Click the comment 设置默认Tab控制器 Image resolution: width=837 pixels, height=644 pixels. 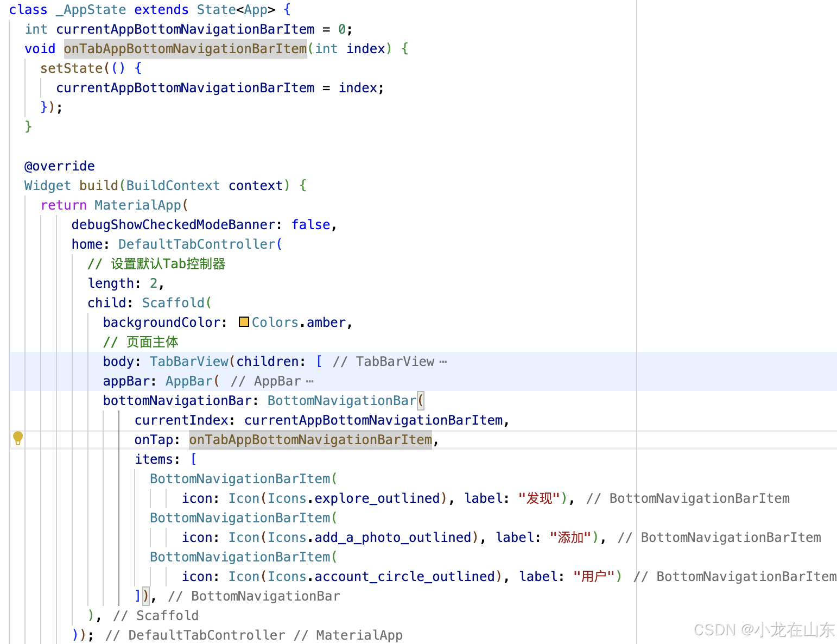(x=156, y=264)
